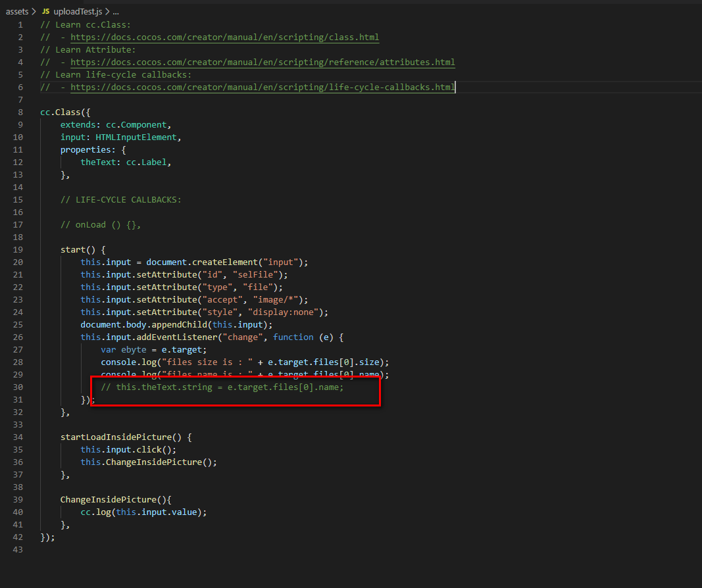Image resolution: width=702 pixels, height=588 pixels.
Task: Click 'cc.Class({' on line 8
Action: pyautogui.click(x=65, y=112)
